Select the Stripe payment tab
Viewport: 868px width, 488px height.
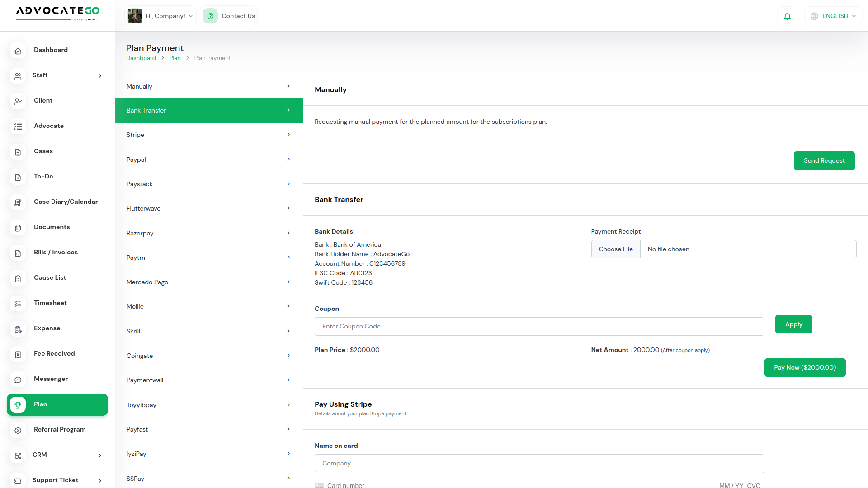tap(209, 135)
